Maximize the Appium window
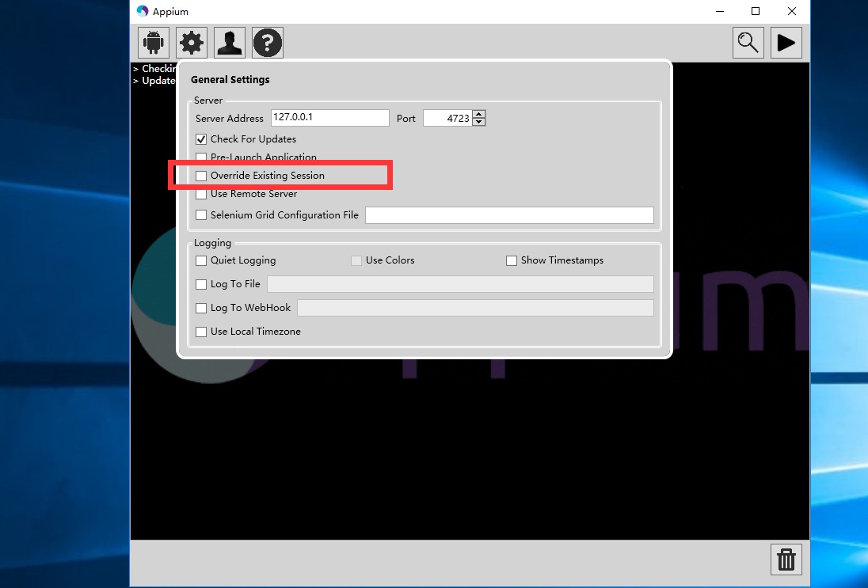The image size is (868, 588). click(x=755, y=11)
